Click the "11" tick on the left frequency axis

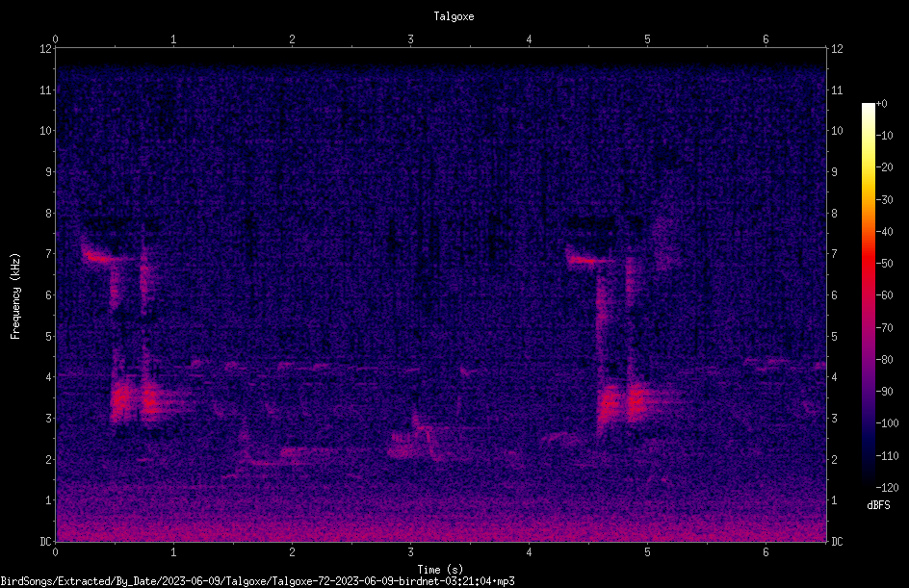click(x=45, y=89)
